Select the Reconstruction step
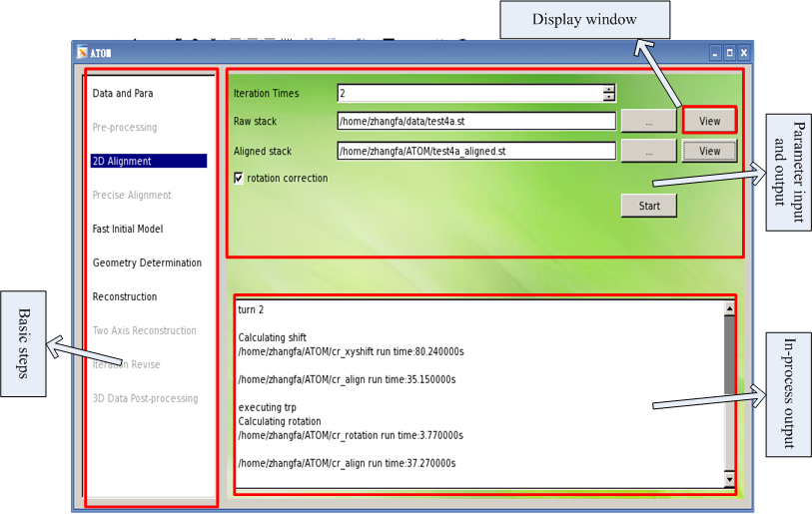812x514 pixels. [125, 296]
